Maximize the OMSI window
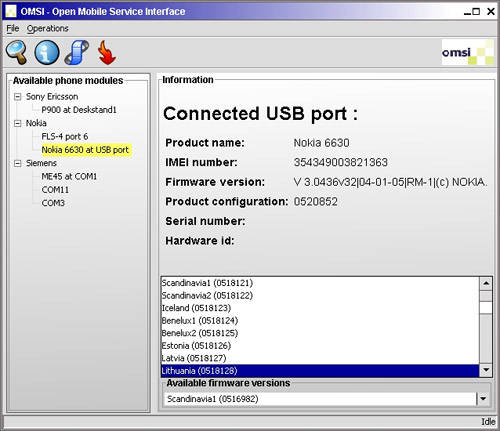This screenshot has height=431, width=500. click(x=476, y=12)
